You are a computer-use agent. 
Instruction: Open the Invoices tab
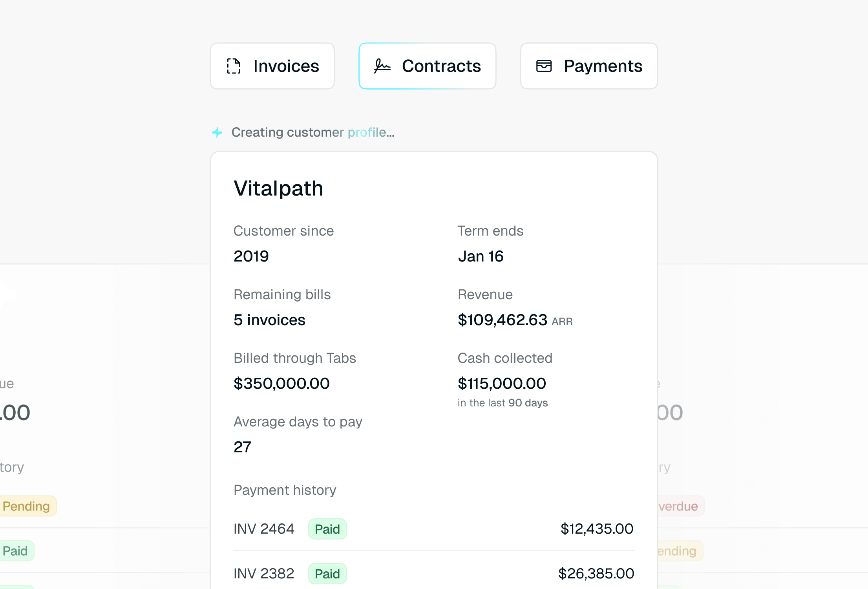(272, 66)
